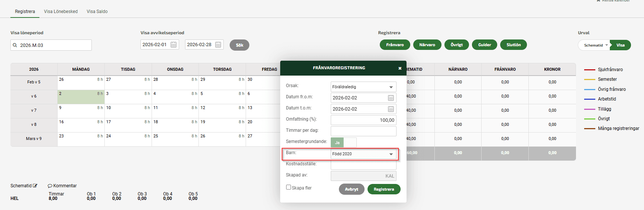Select calendar day 26 in Feb v 5 row

(x=81, y=83)
